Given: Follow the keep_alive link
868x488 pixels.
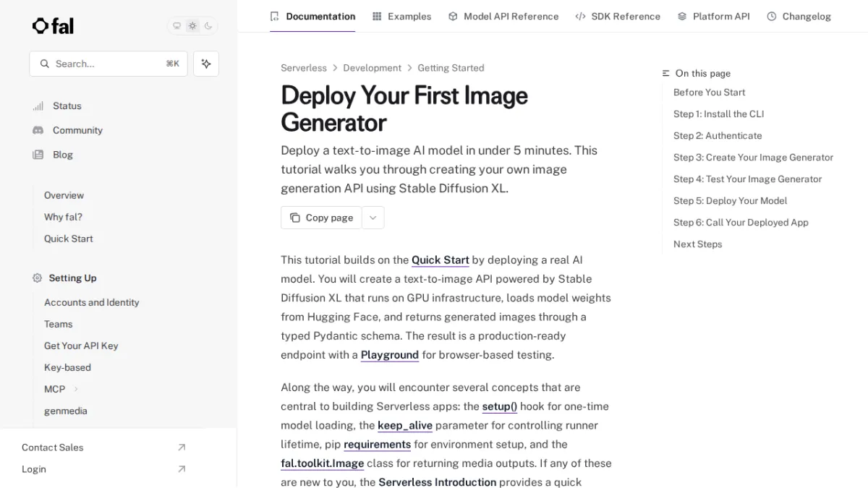Looking at the screenshot, I should (405, 425).
